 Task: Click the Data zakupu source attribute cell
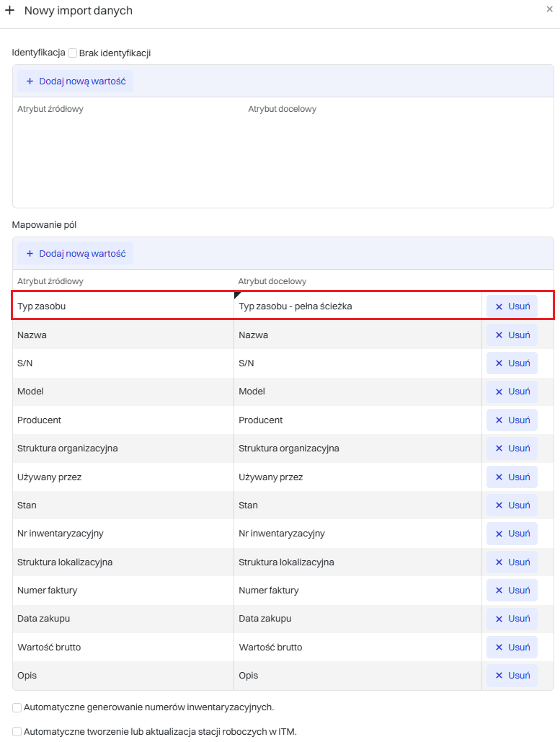click(x=123, y=619)
